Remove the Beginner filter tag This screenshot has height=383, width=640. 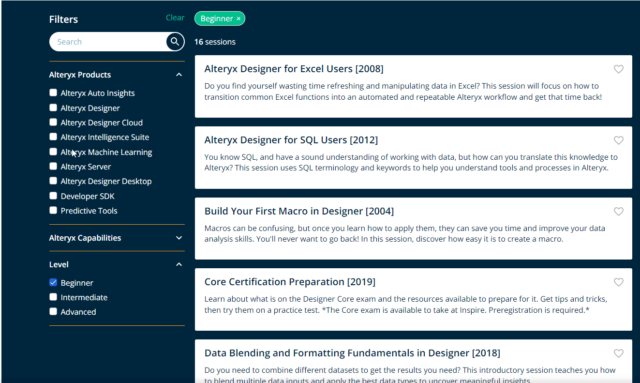point(238,19)
